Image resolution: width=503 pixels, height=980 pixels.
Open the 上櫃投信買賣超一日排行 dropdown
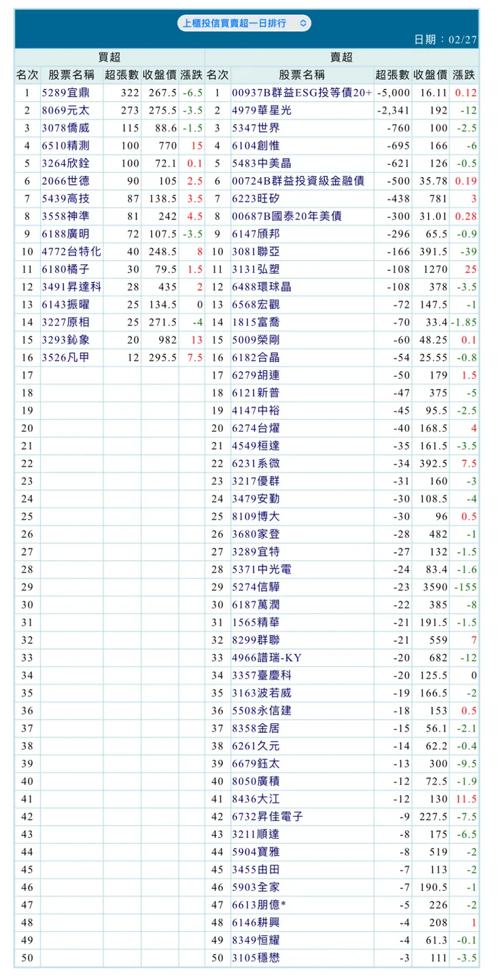click(245, 23)
